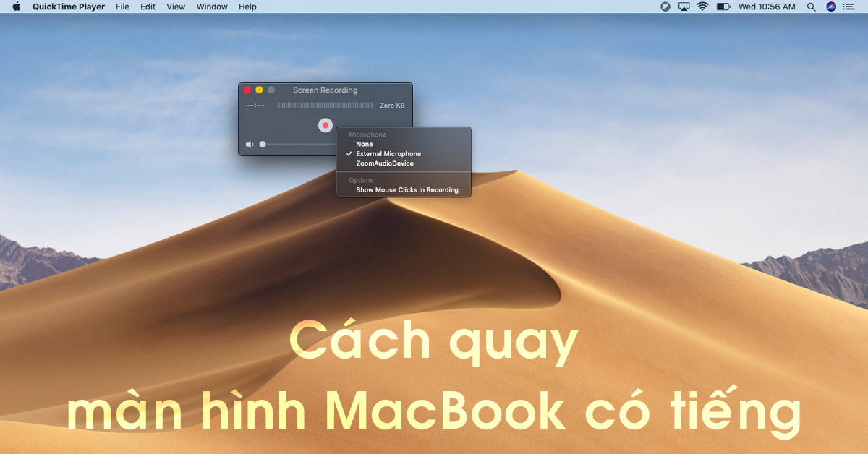The image size is (868, 454).
Task: Close the Screen Recording window
Action: point(247,90)
